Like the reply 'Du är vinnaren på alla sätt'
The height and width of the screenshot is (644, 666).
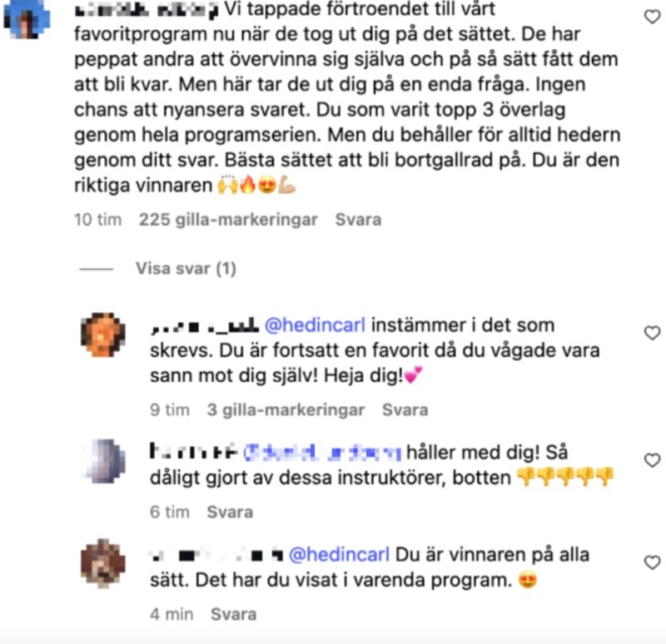tap(652, 563)
